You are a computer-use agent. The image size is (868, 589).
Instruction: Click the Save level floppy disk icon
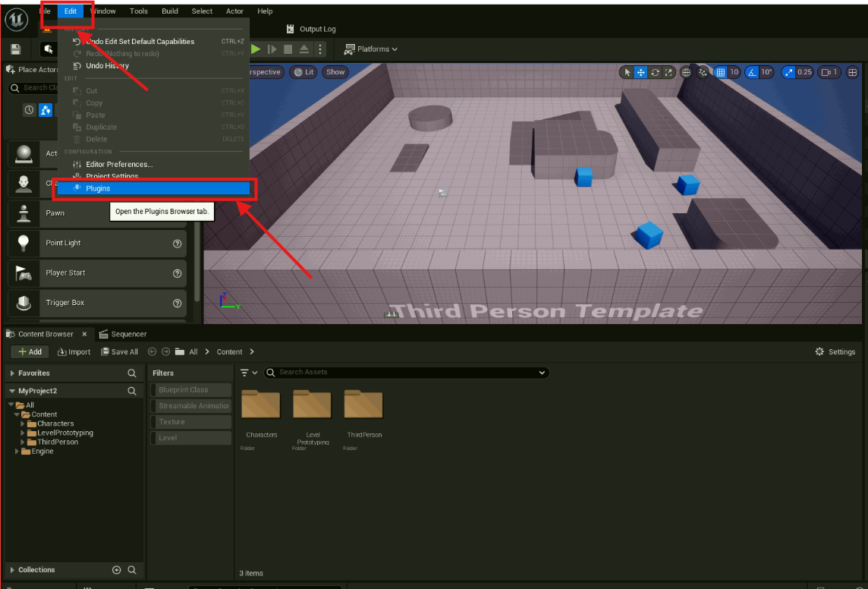click(16, 49)
